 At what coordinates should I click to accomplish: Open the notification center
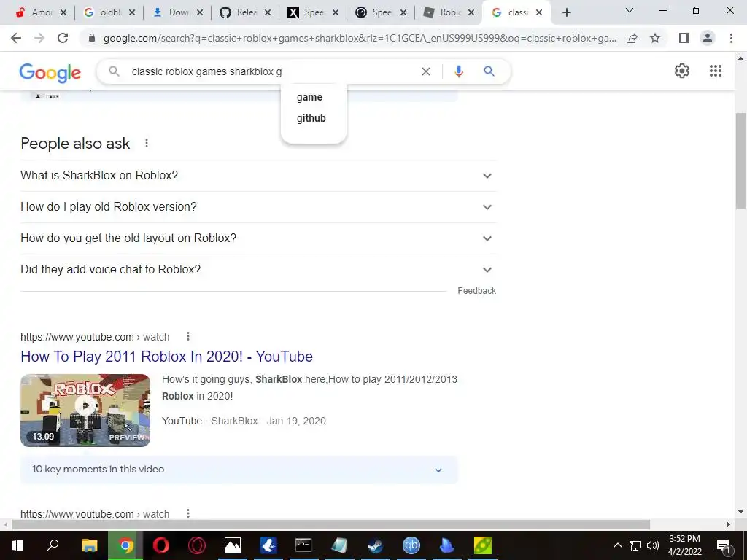point(723,545)
